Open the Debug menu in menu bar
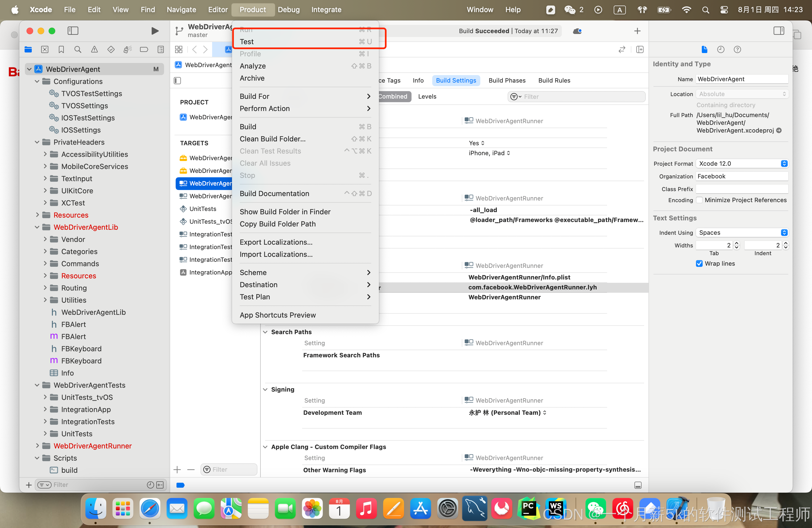This screenshot has height=528, width=812. pos(289,10)
